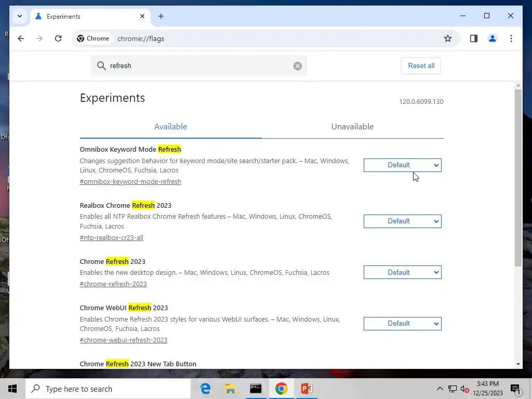Click the taskbar search box

pos(108,389)
